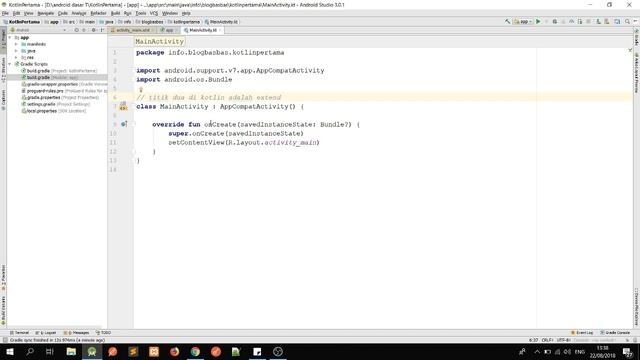Open the Gradle Console panel

(x=615, y=333)
